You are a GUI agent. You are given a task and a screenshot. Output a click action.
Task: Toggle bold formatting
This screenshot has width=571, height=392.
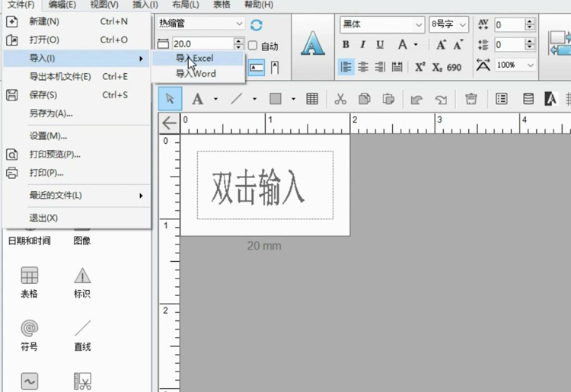click(x=346, y=44)
